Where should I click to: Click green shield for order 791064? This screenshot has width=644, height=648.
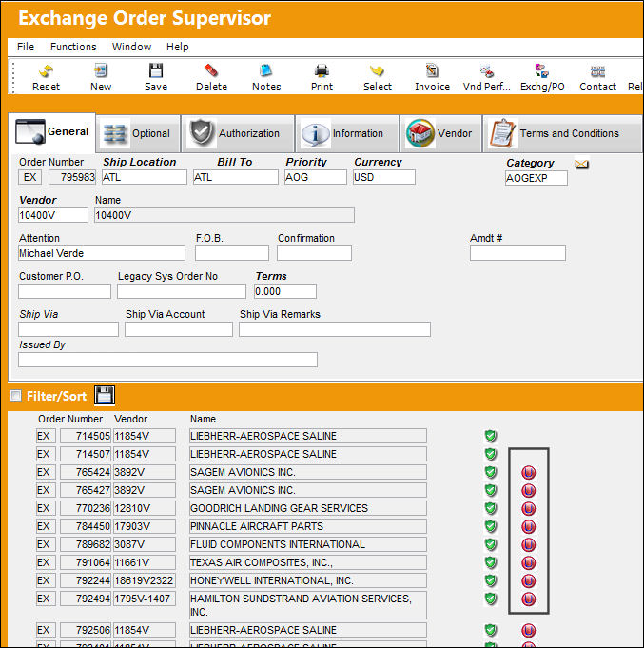[x=490, y=562]
